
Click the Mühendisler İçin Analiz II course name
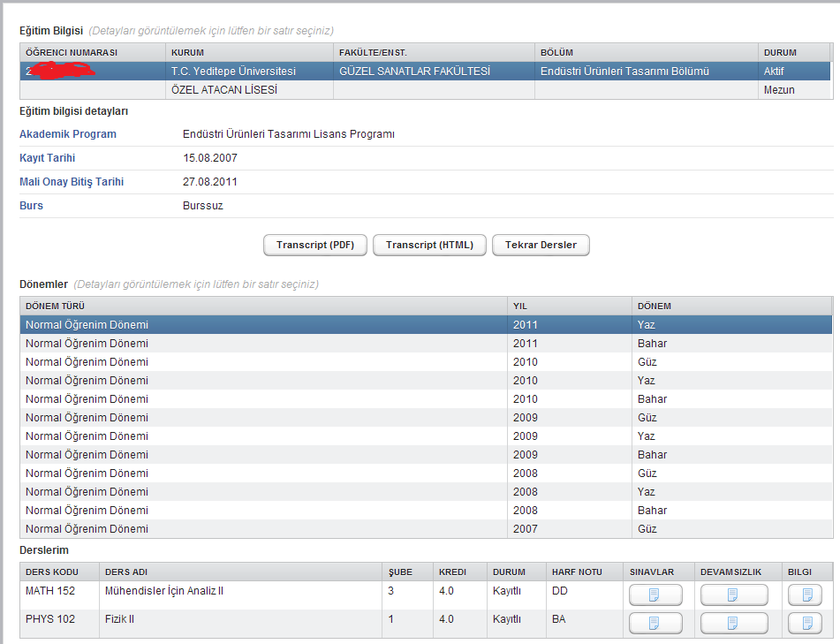point(164,590)
